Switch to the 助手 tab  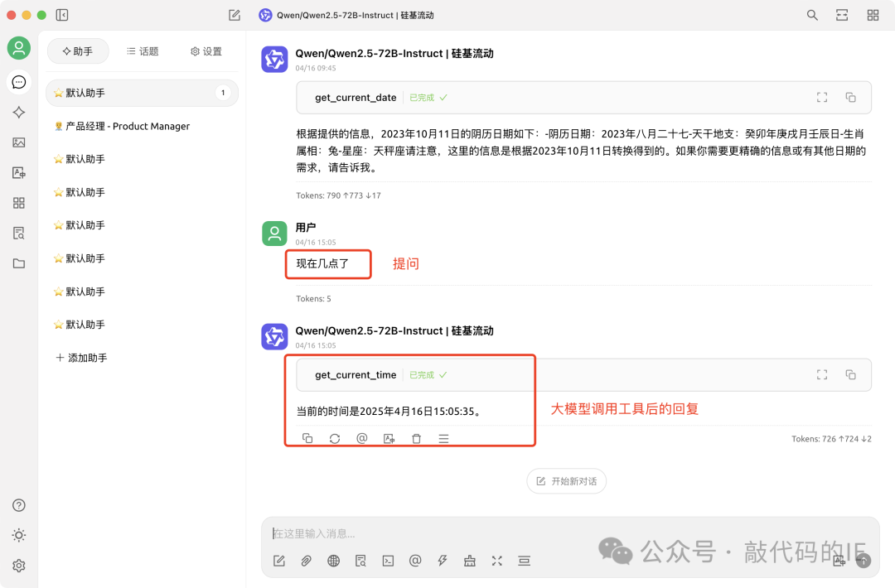point(78,51)
